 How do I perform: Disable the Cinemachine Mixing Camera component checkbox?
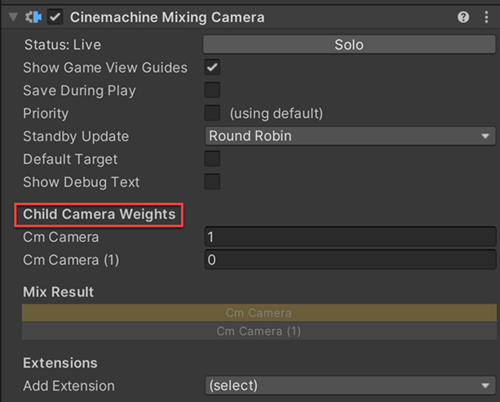[x=55, y=17]
